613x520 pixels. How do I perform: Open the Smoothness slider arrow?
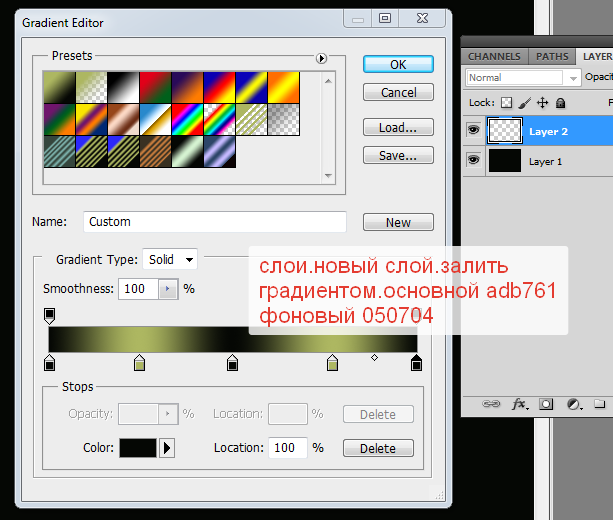coord(168,289)
